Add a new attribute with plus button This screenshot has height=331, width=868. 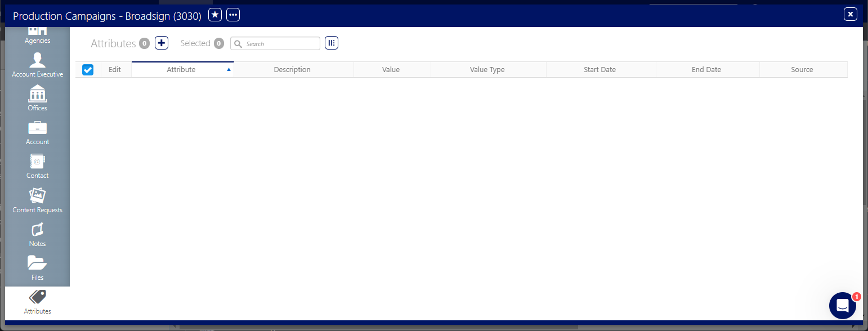point(162,43)
